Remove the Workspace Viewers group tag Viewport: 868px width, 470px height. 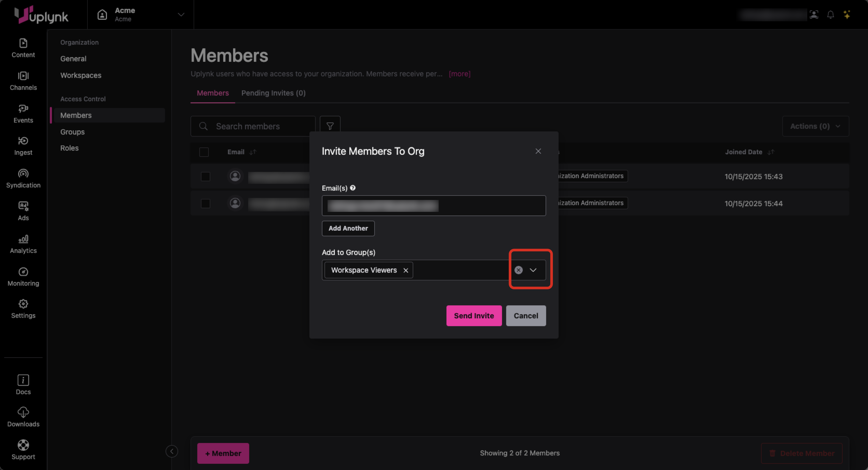pyautogui.click(x=405, y=270)
